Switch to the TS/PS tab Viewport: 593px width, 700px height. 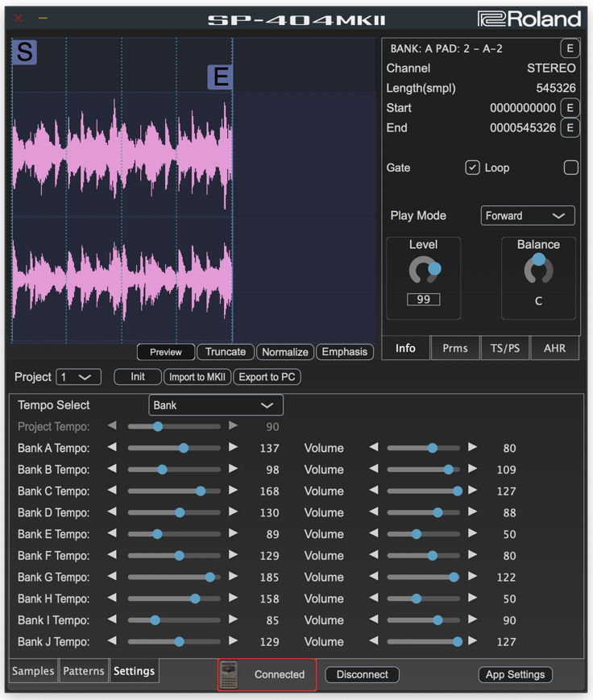505,348
